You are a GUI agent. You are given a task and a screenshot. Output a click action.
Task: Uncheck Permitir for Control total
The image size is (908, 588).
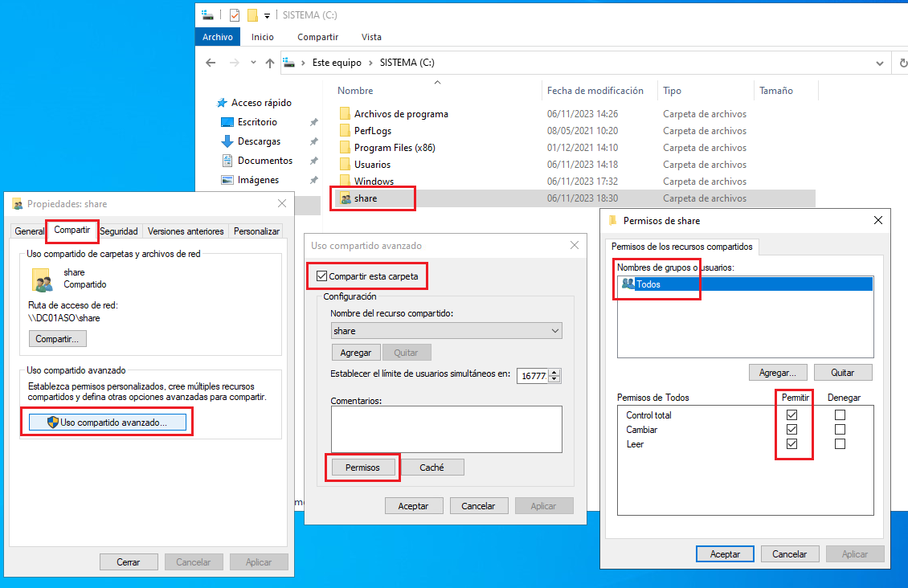click(793, 414)
